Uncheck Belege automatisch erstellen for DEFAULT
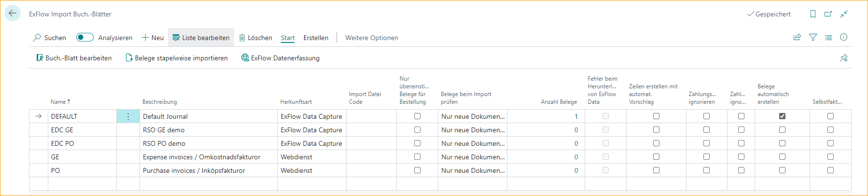 (x=782, y=116)
